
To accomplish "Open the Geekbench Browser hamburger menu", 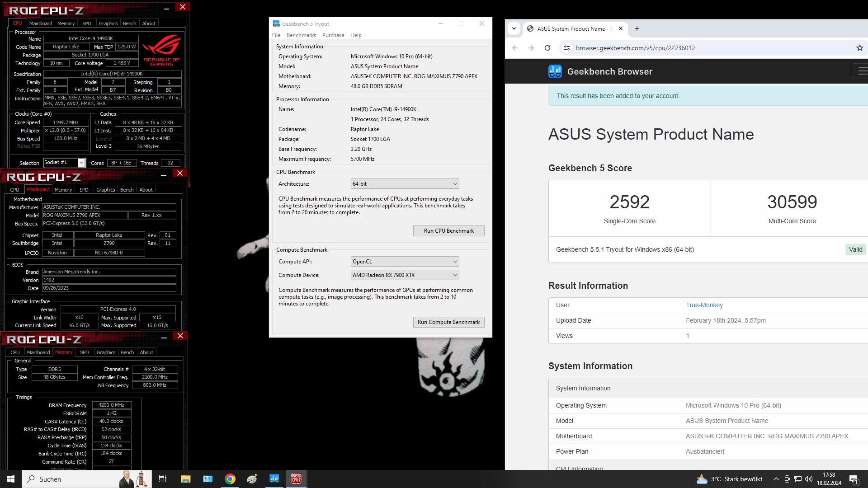I will click(x=862, y=71).
